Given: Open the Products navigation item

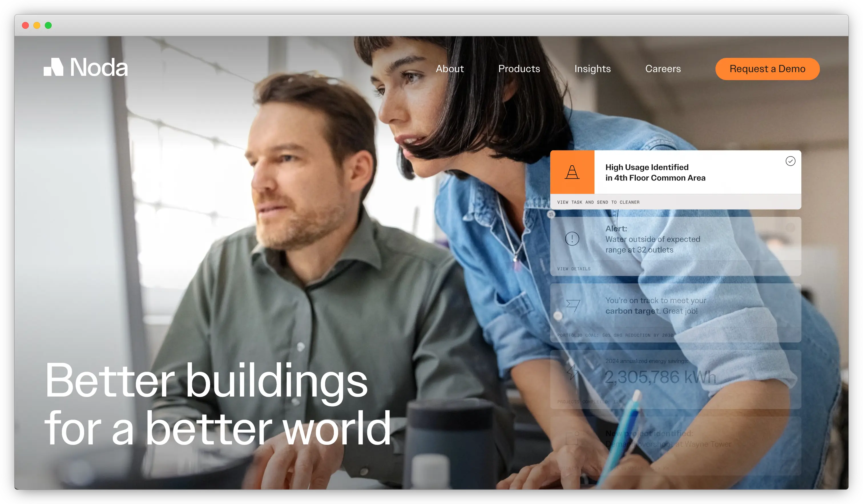Looking at the screenshot, I should (x=519, y=69).
